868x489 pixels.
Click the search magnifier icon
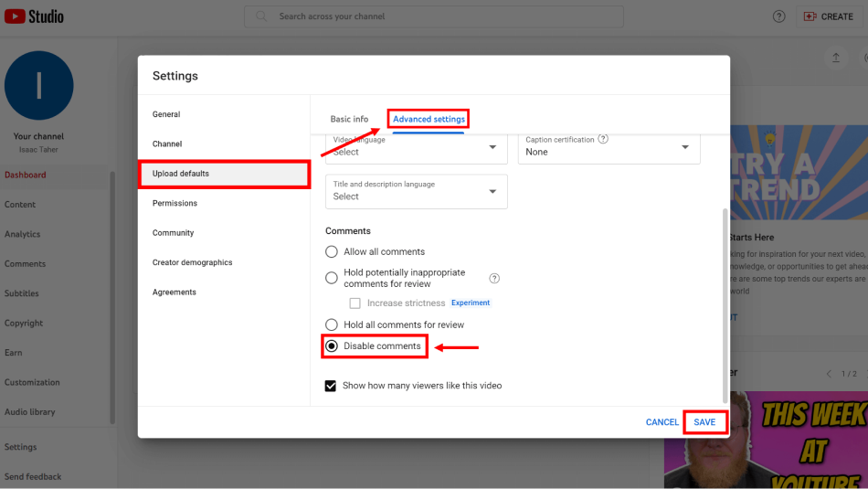click(261, 16)
